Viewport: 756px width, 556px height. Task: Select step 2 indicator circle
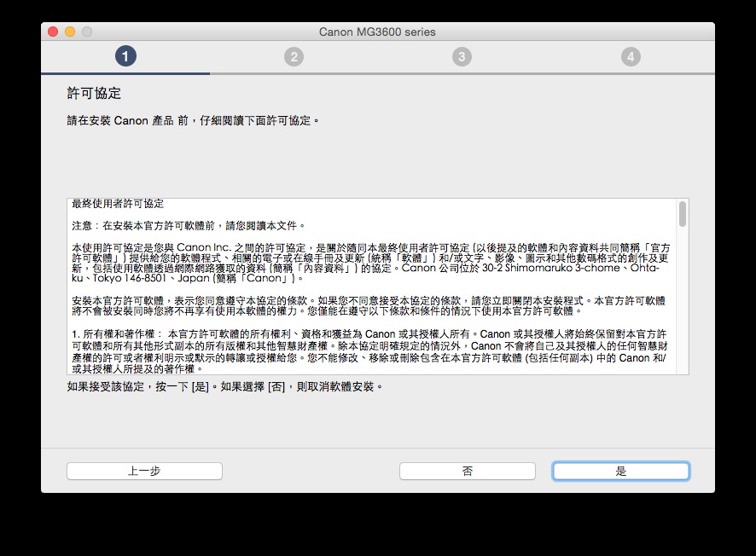pyautogui.click(x=294, y=57)
